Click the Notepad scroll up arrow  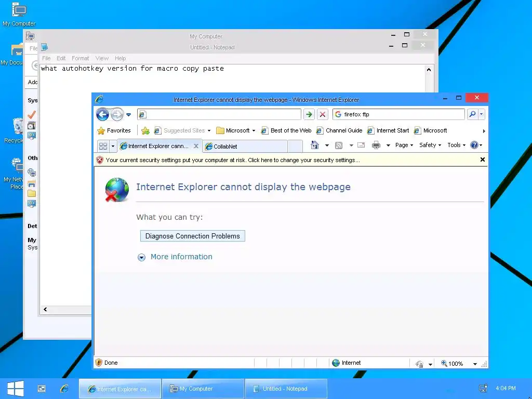(x=429, y=70)
